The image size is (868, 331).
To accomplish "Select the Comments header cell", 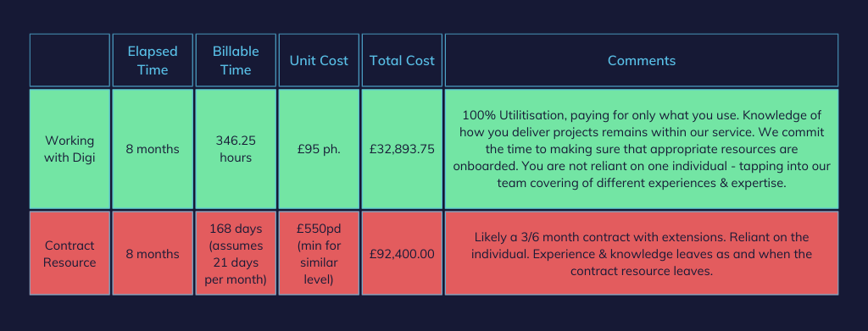I will coord(642,60).
